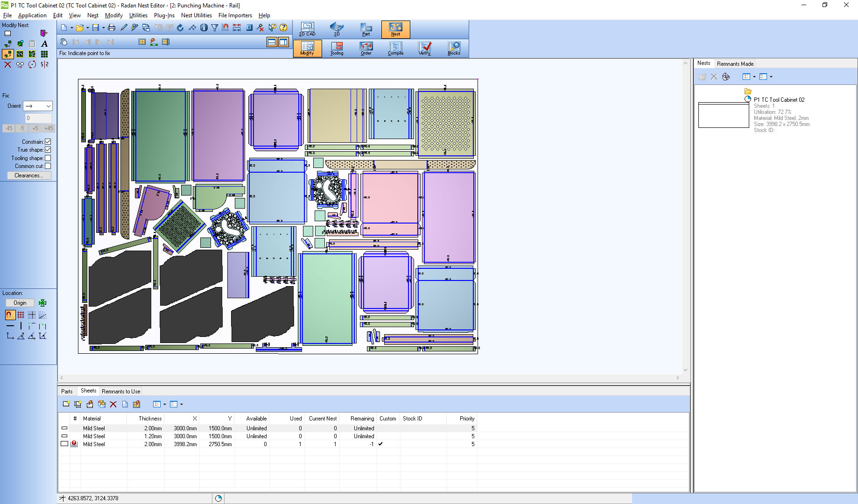Click the Verify mode icon

click(424, 48)
